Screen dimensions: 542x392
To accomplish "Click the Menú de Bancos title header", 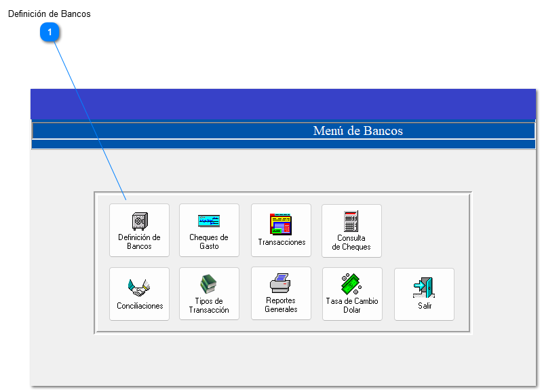I will coord(357,131).
